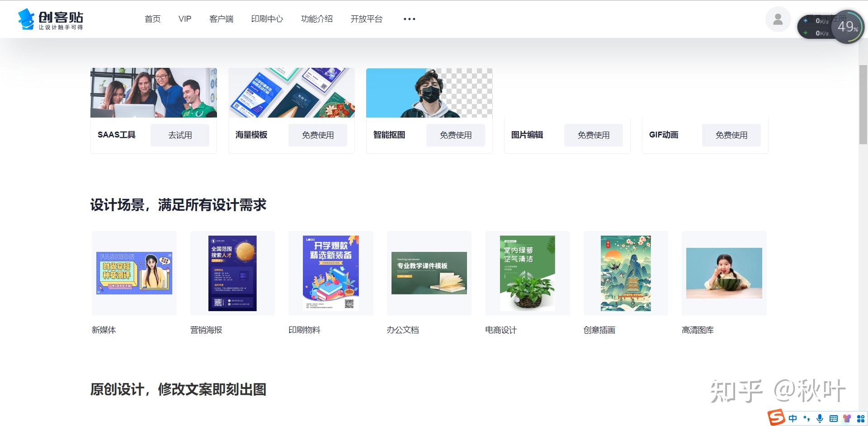Open the 印刷物料 back-to-school poster thumbnail
This screenshot has width=868, height=426.
pos(331,273)
